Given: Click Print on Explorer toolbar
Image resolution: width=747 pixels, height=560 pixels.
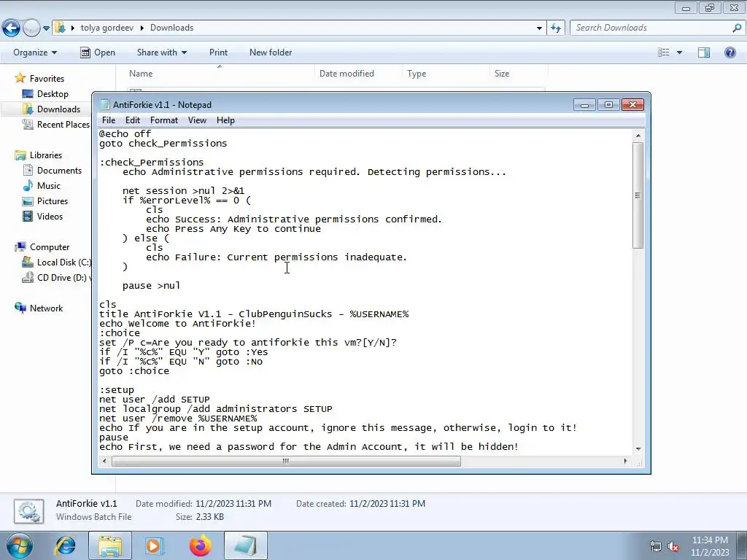Looking at the screenshot, I should click(x=218, y=52).
